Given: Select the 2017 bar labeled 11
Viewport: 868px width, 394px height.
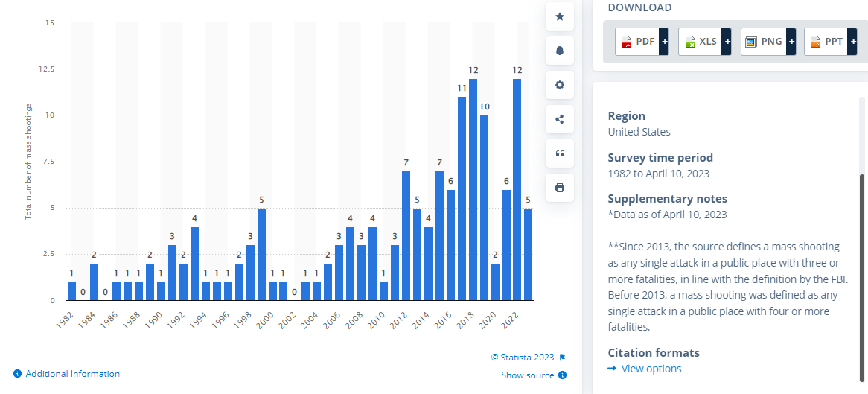Looking at the screenshot, I should click(462, 199).
